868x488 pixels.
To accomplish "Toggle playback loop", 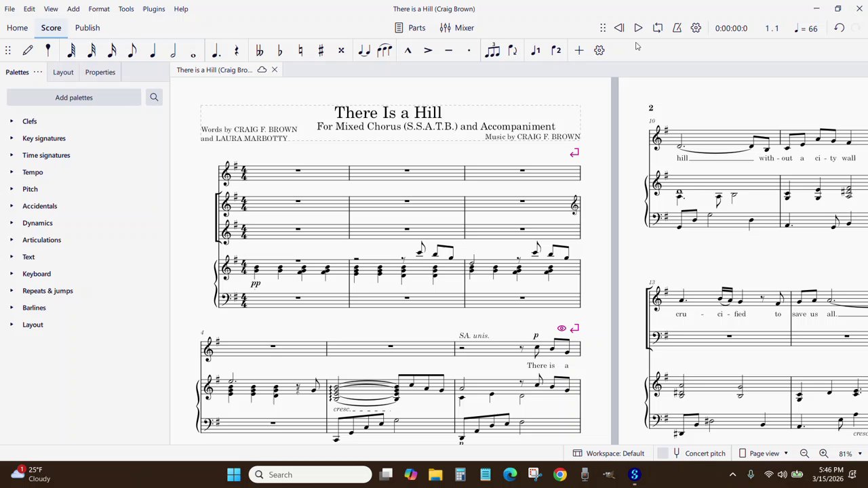I will [657, 28].
